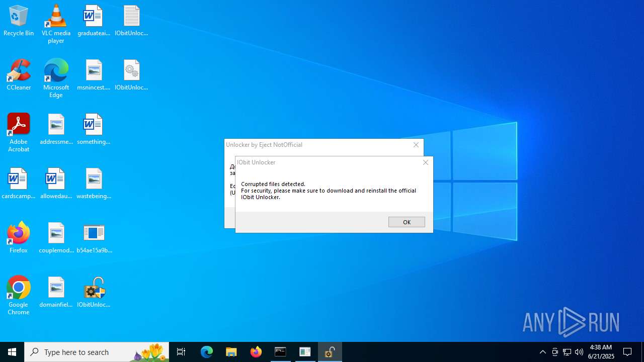Viewport: 644px width, 362px height.
Task: Switch to the command prompt taskbar window
Action: 280,352
